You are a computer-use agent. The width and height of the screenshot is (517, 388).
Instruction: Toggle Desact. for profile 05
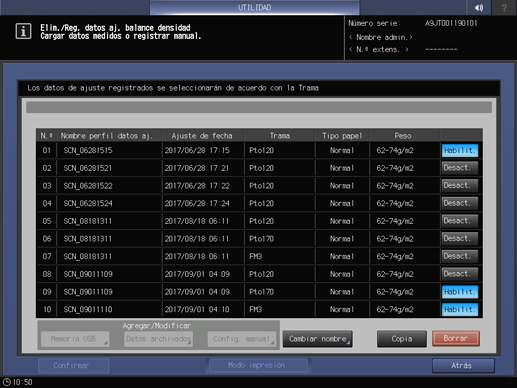coord(460,221)
